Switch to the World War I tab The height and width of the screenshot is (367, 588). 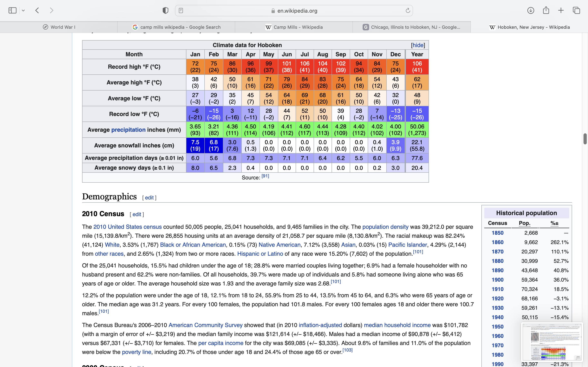59,27
